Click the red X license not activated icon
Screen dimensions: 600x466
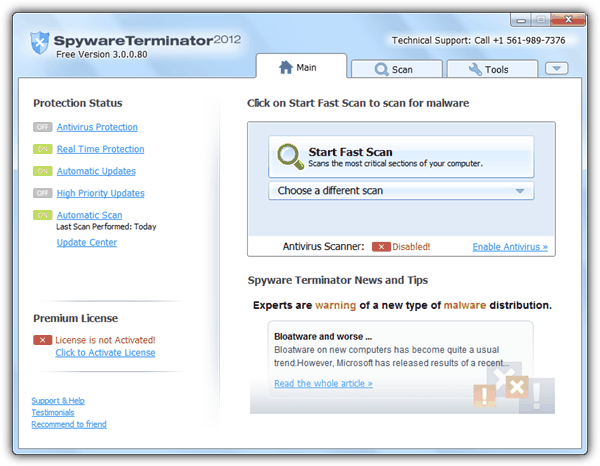point(42,340)
